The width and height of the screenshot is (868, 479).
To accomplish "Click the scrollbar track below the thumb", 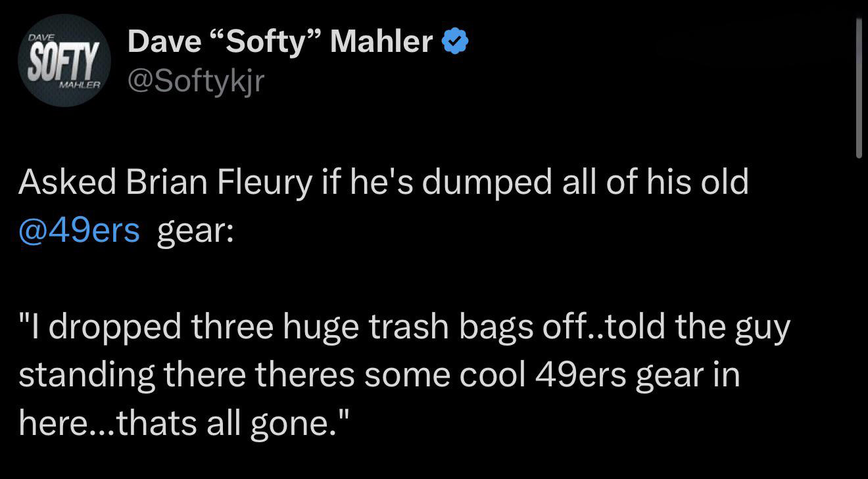I will (x=859, y=315).
